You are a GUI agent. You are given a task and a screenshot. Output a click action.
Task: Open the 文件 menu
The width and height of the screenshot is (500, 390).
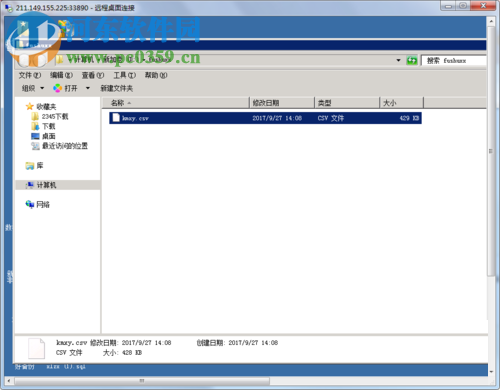30,75
